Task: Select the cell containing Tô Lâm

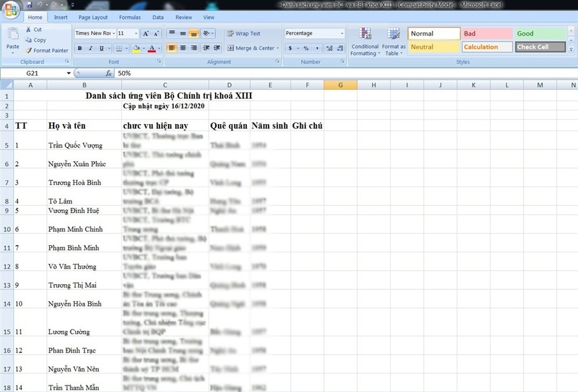Action: (84, 201)
